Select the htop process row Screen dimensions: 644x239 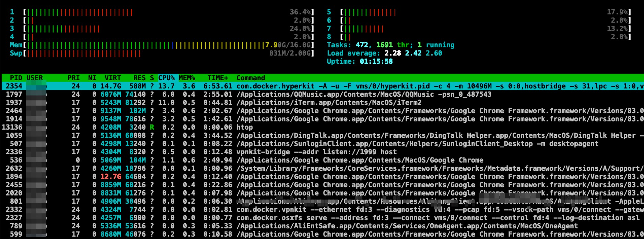pos(323,127)
